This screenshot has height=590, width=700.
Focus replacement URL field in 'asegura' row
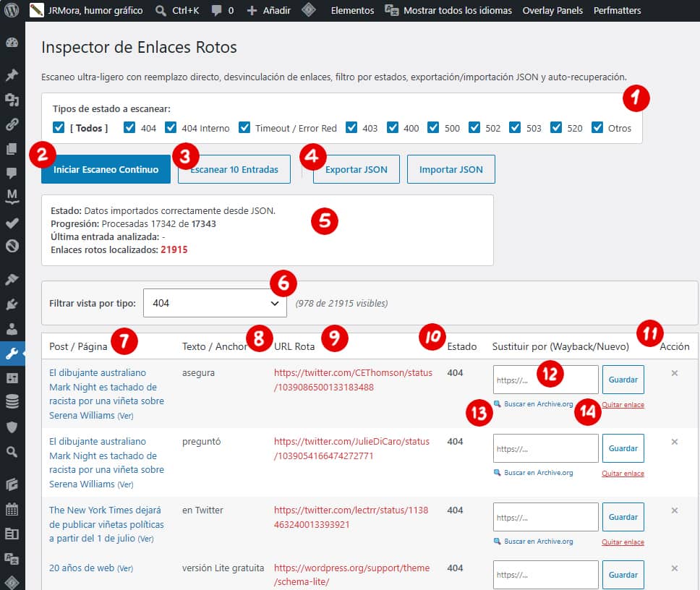(x=545, y=380)
